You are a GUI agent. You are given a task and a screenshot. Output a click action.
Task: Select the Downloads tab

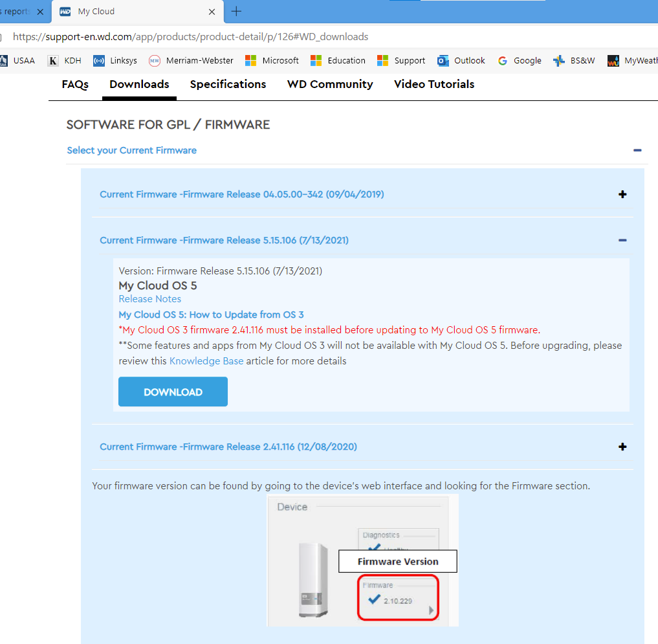click(x=139, y=84)
